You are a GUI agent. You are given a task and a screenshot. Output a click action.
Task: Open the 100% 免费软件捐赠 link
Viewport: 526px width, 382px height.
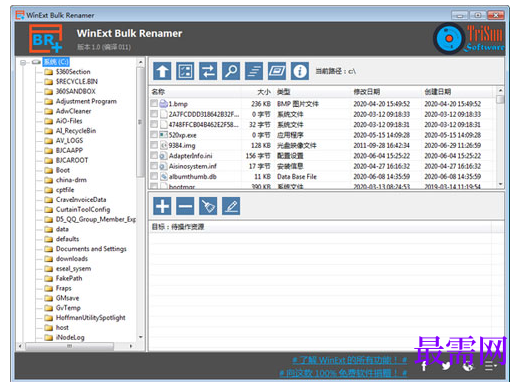coord(343,373)
